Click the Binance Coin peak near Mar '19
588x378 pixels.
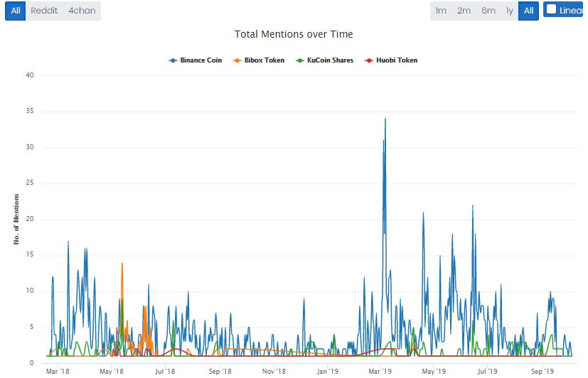click(x=385, y=119)
